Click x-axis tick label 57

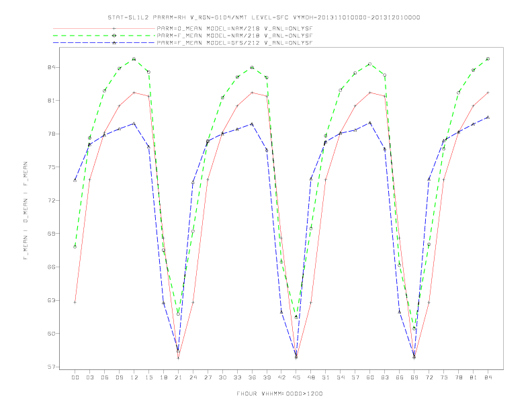tap(355, 377)
